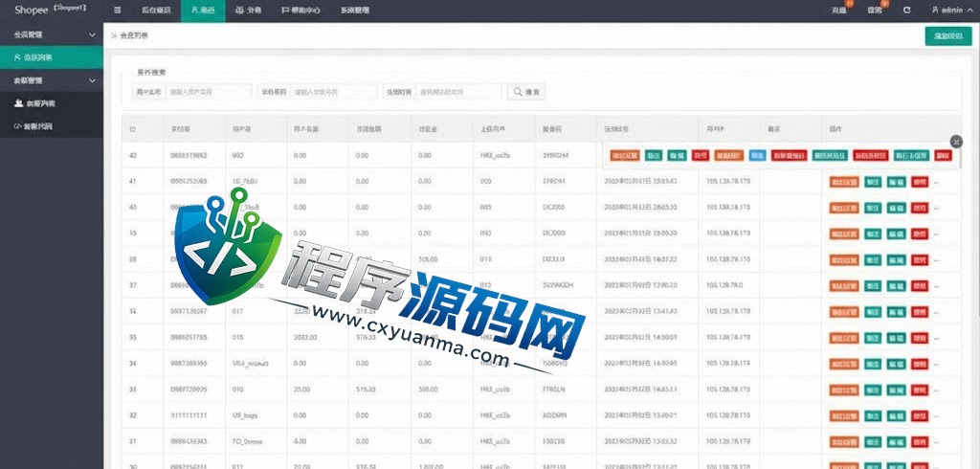Expand more actions ellipsis in row 32
The width and height of the screenshot is (980, 469).
tap(936, 416)
